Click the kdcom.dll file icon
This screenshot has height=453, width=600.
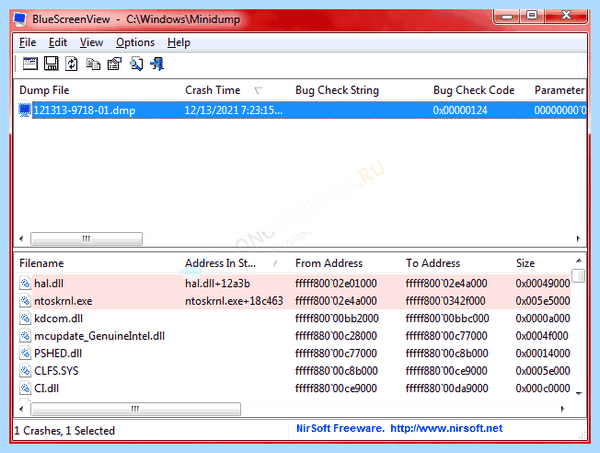[x=25, y=318]
